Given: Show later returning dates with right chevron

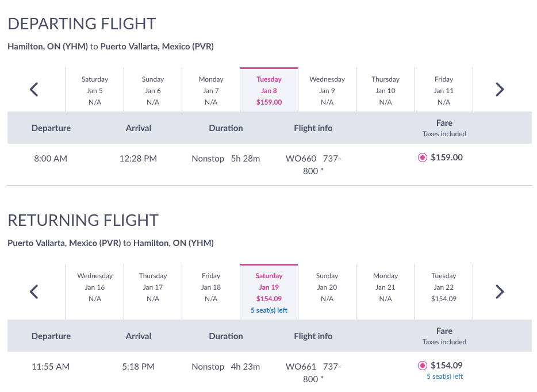Looking at the screenshot, I should (500, 291).
